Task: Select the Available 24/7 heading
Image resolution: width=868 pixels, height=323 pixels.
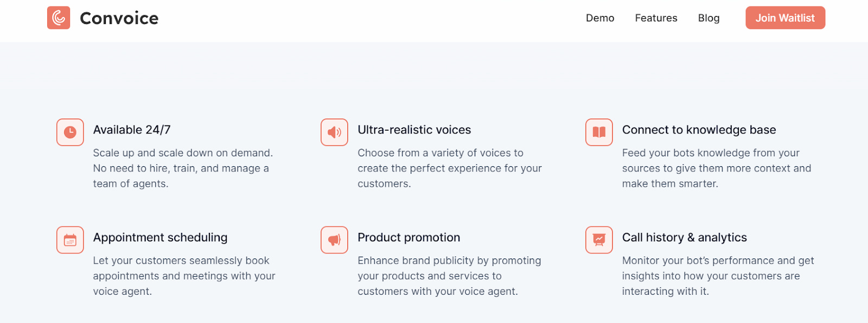Action: (132, 130)
